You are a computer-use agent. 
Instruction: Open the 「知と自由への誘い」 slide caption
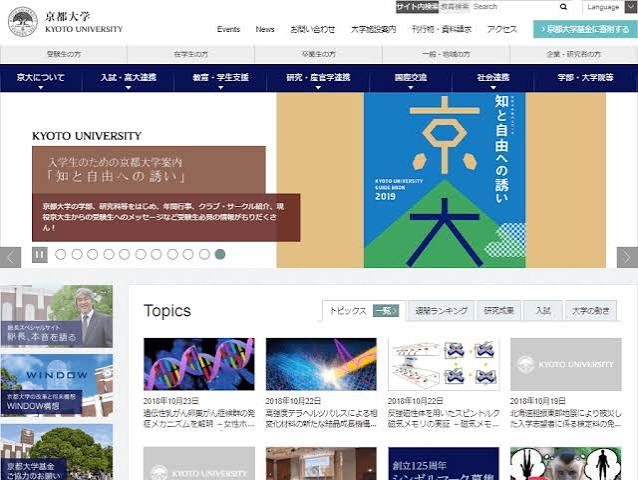[x=149, y=170]
